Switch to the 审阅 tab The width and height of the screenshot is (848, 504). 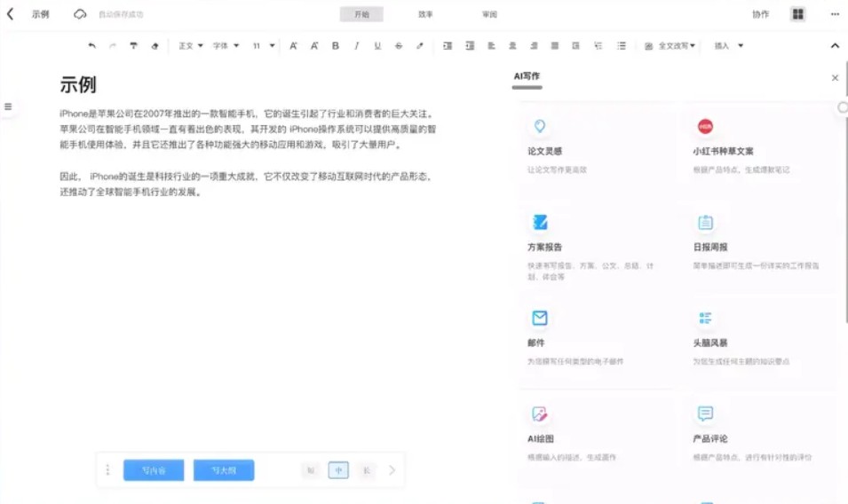[489, 14]
